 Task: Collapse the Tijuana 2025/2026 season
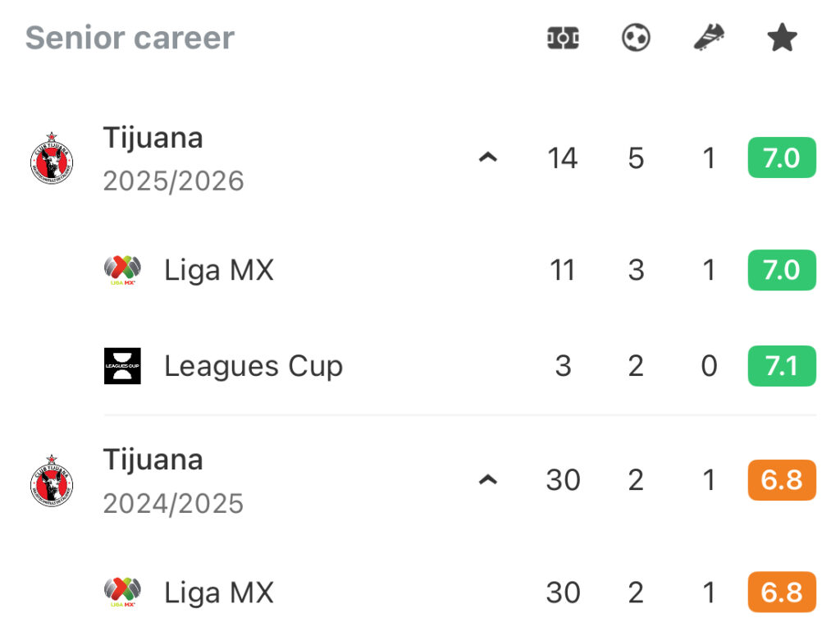(x=488, y=158)
